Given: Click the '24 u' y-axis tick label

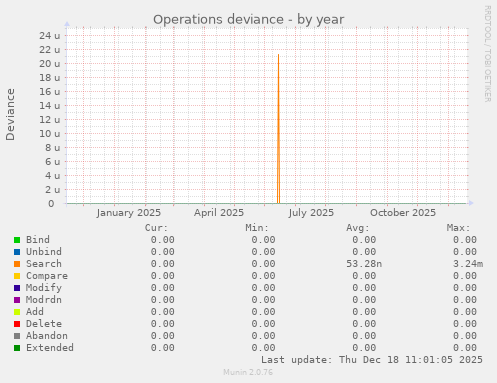Looking at the screenshot, I should click(x=50, y=35).
